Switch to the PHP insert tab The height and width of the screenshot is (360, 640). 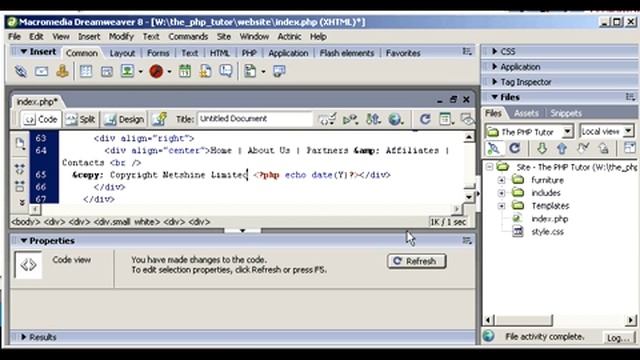coord(249,53)
